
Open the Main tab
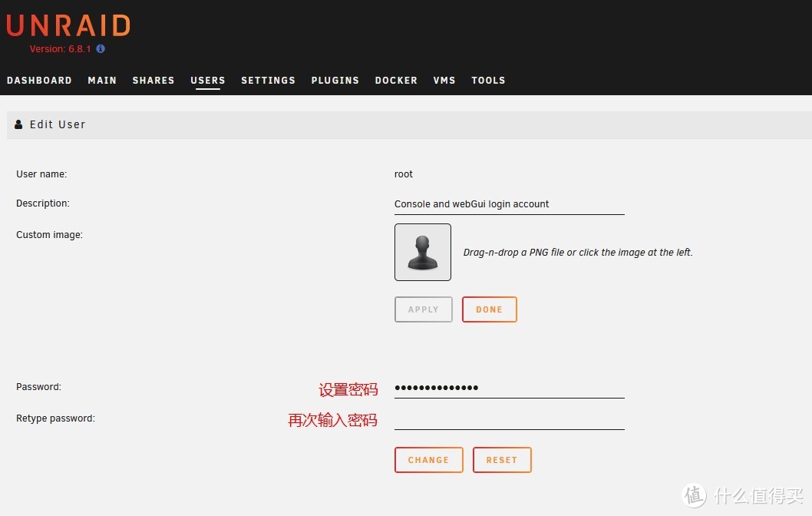tap(102, 80)
